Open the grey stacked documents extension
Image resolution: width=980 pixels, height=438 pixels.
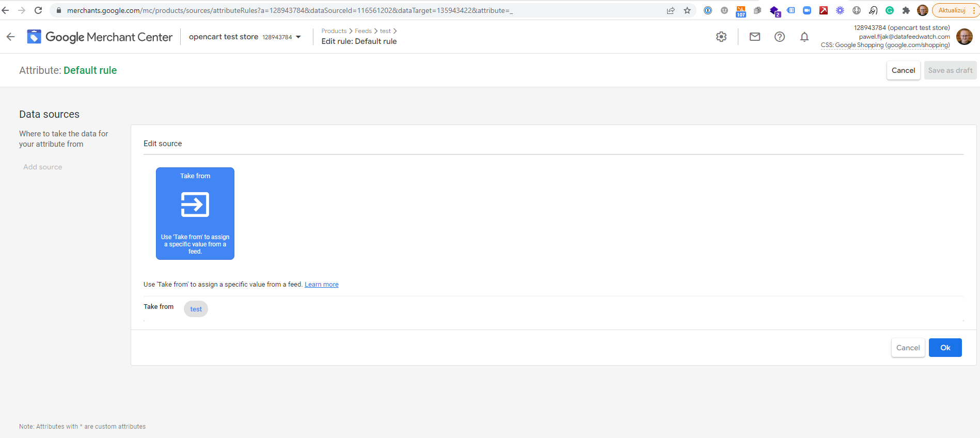(757, 10)
